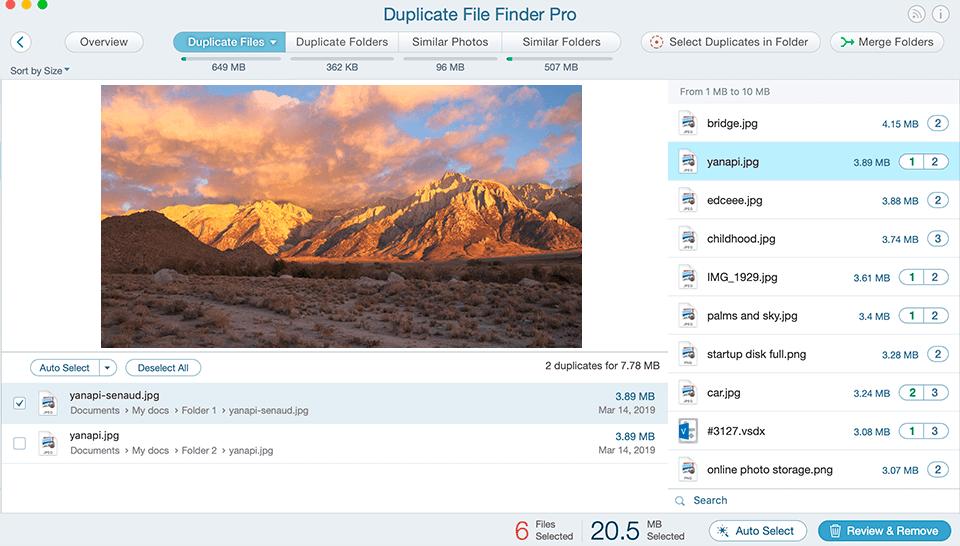Click the Merge Folders button
The height and width of the screenshot is (546, 960).
coord(887,42)
